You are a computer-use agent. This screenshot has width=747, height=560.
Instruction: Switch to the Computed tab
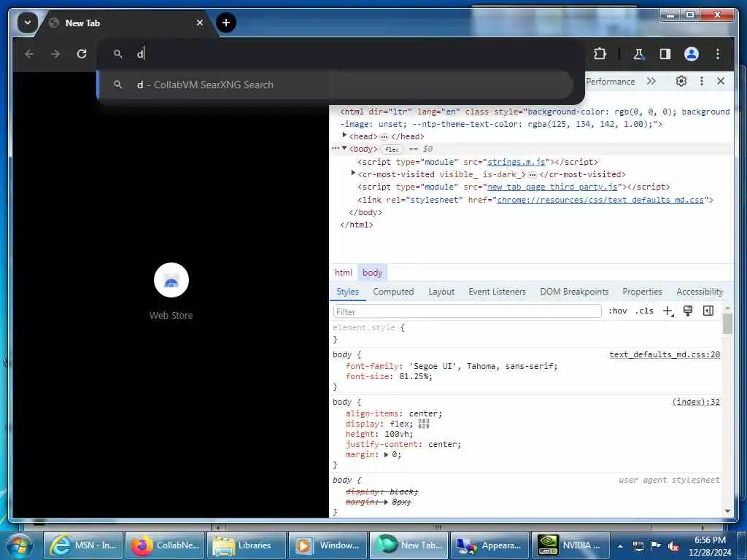click(x=393, y=292)
